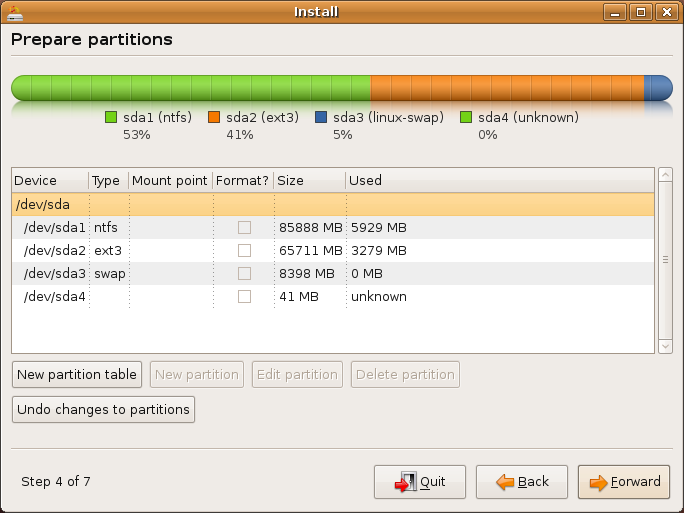Select the /dev/sda4 partition row

click(x=333, y=297)
